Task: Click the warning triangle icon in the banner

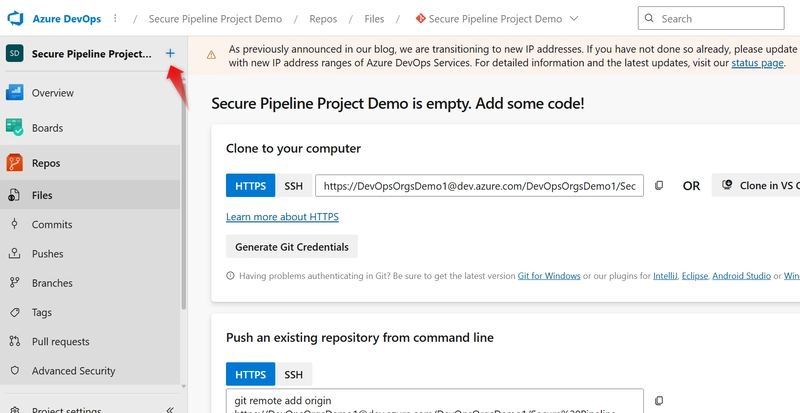Action: click(x=211, y=55)
